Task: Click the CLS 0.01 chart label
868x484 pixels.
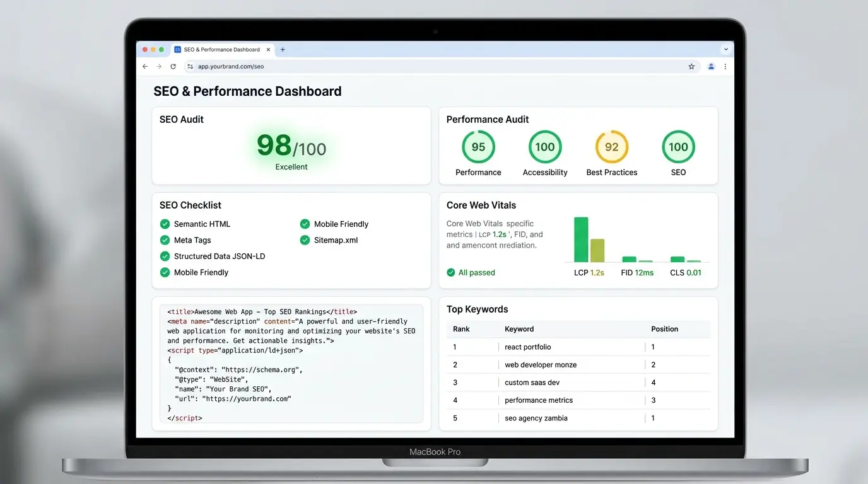Action: click(x=686, y=273)
